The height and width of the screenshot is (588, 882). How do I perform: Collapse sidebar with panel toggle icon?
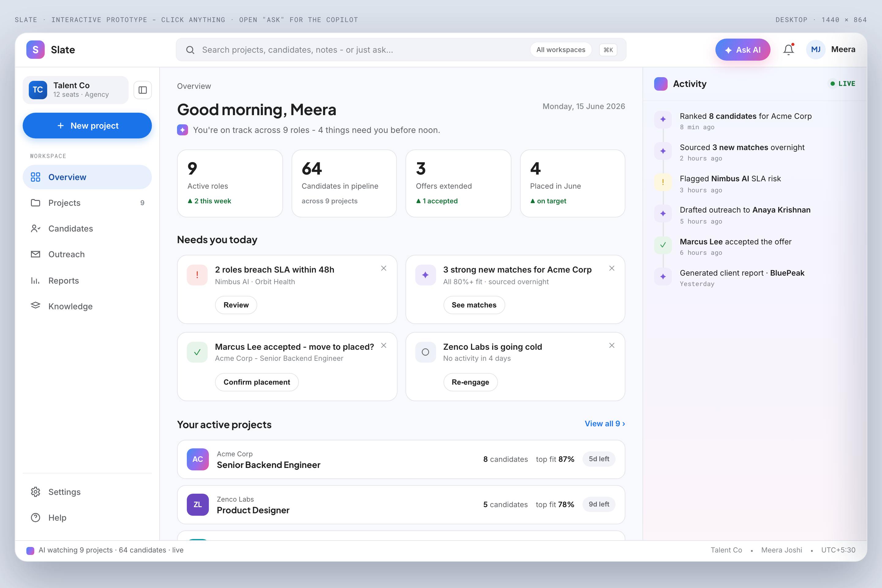pos(142,90)
